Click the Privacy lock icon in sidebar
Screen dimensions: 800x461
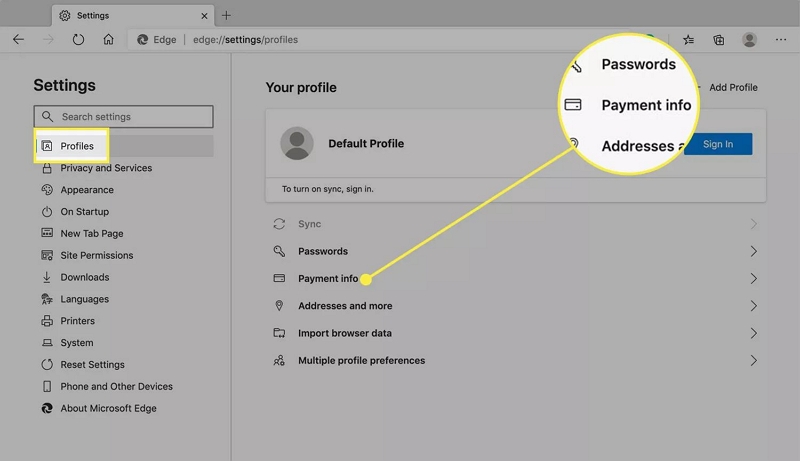click(47, 168)
